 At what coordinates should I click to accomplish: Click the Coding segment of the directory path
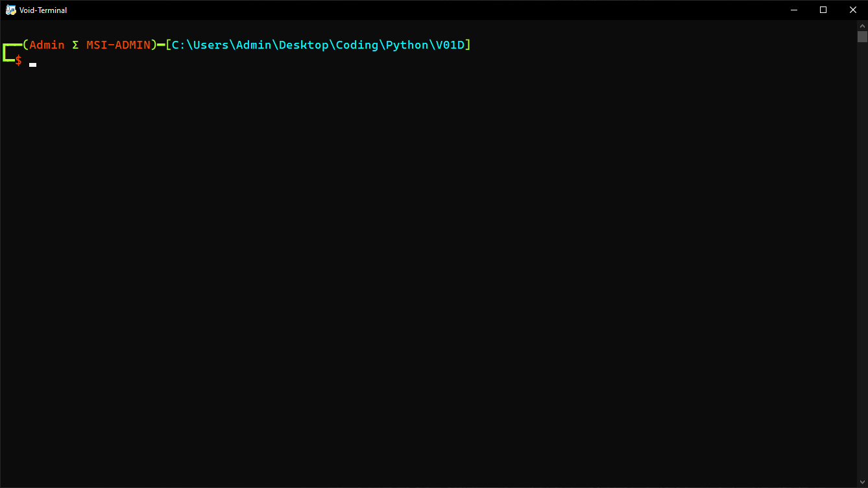pos(357,45)
